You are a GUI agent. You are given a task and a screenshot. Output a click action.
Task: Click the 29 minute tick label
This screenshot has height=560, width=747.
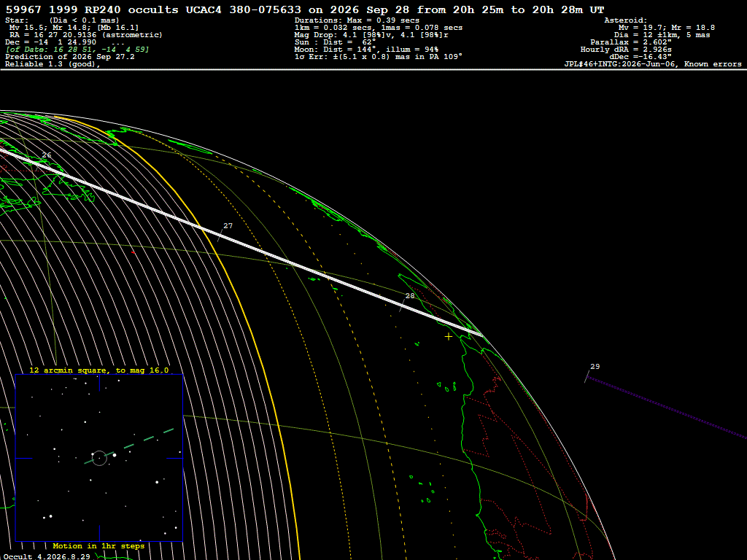coord(595,367)
